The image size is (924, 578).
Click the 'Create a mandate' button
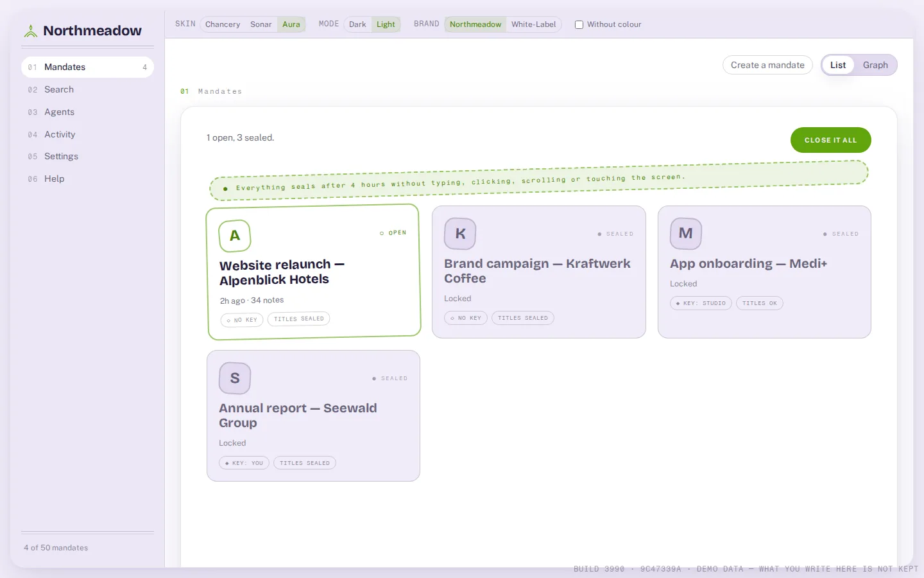point(767,65)
